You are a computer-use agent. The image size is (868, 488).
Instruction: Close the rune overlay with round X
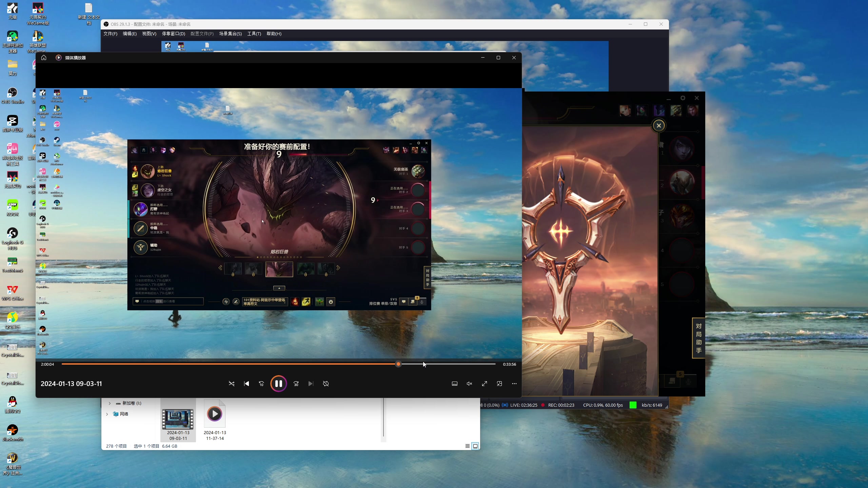pos(659,125)
